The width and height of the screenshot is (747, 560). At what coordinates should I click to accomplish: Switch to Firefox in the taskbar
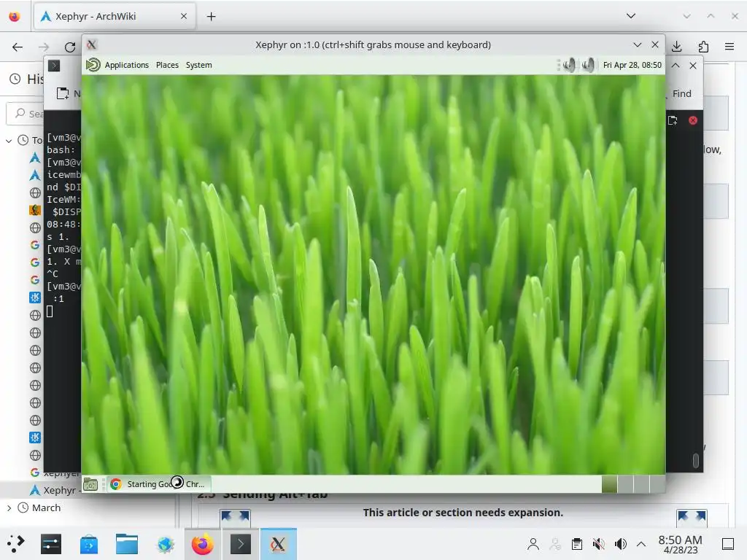(x=203, y=544)
